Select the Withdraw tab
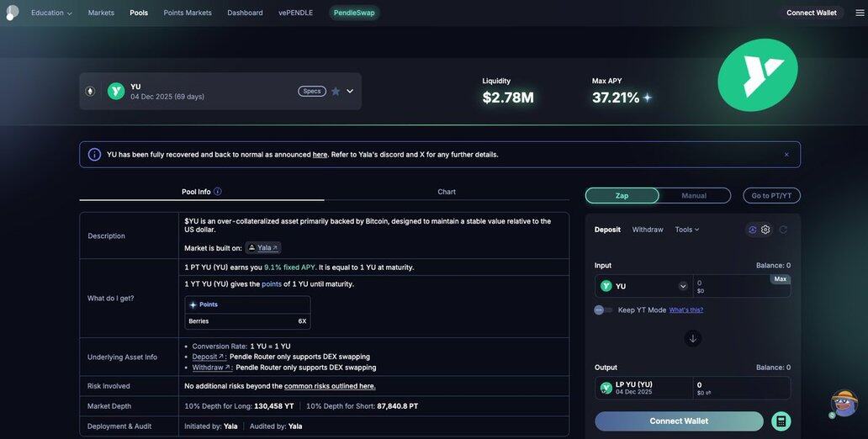The width and height of the screenshot is (868, 439). point(647,230)
